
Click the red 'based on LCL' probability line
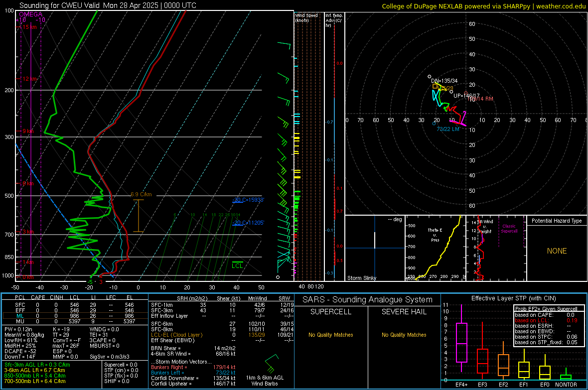[546, 320]
